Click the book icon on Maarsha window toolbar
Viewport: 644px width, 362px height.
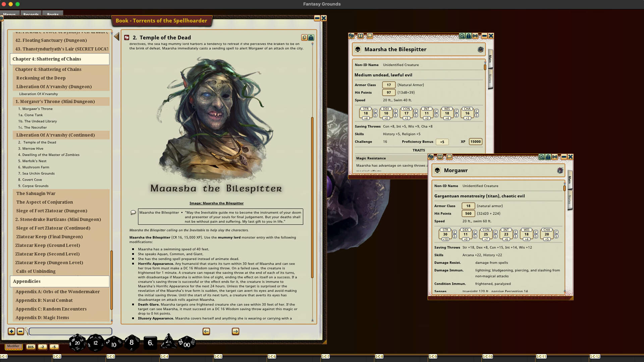click(x=361, y=36)
